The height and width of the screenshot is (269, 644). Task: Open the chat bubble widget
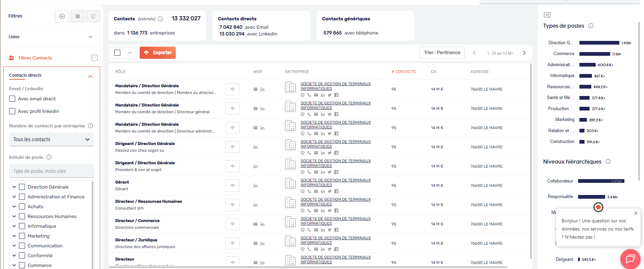click(x=630, y=259)
